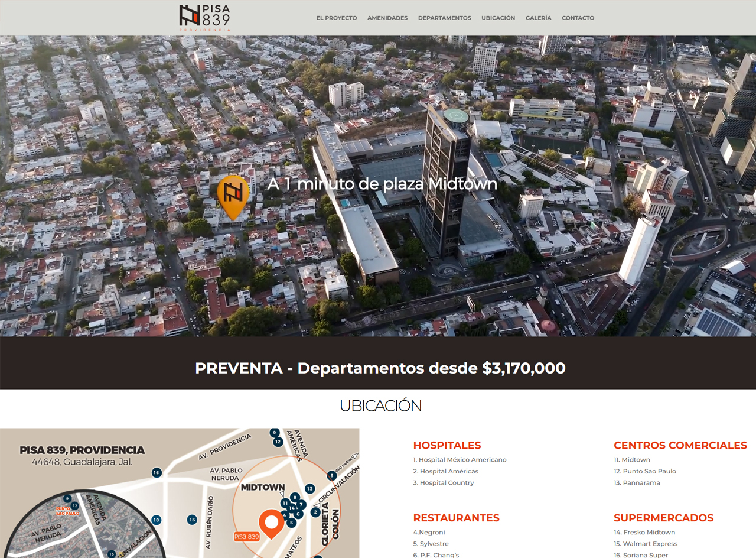
Task: Open El Proyecto menu item
Action: pos(337,18)
